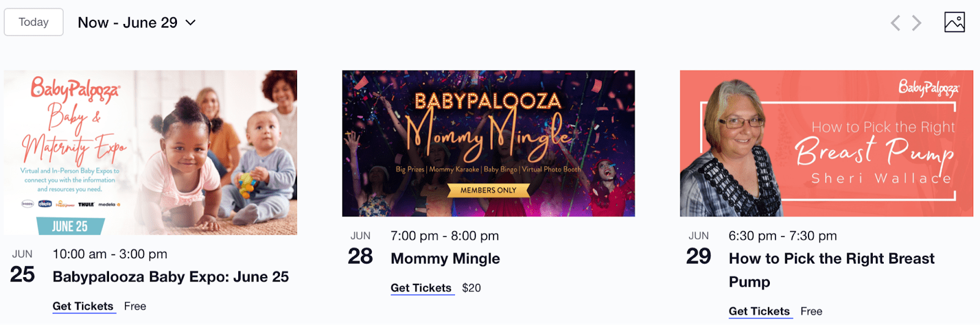Open the photo view selector icon
Viewport: 980px width, 325px height.
(x=954, y=23)
